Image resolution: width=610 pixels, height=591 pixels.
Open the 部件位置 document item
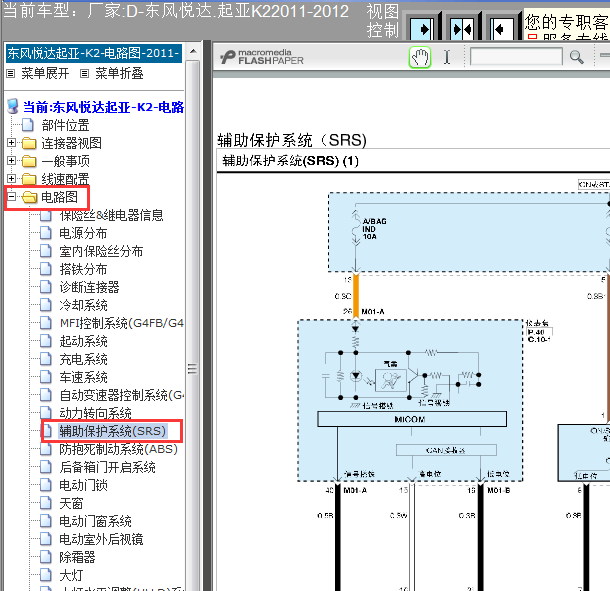point(65,125)
